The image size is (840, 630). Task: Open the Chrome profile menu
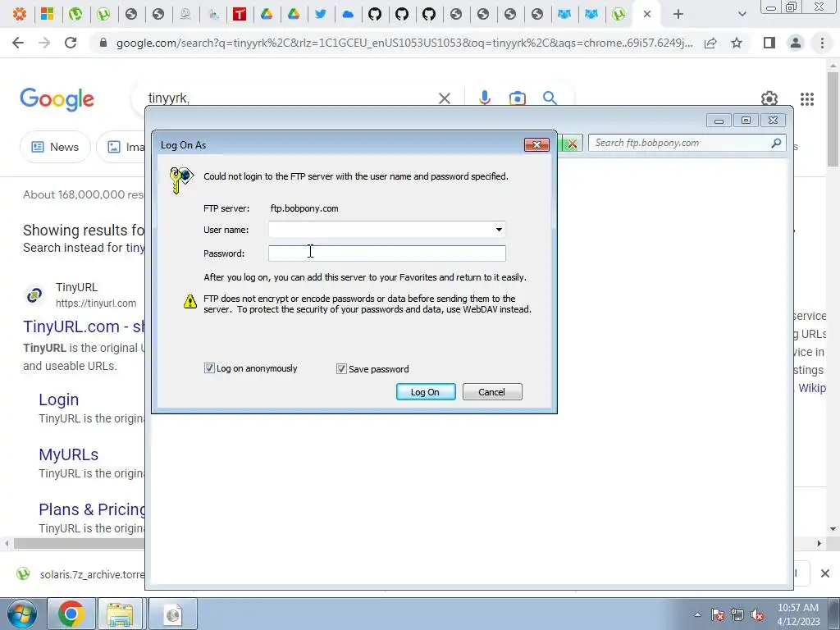click(x=796, y=43)
